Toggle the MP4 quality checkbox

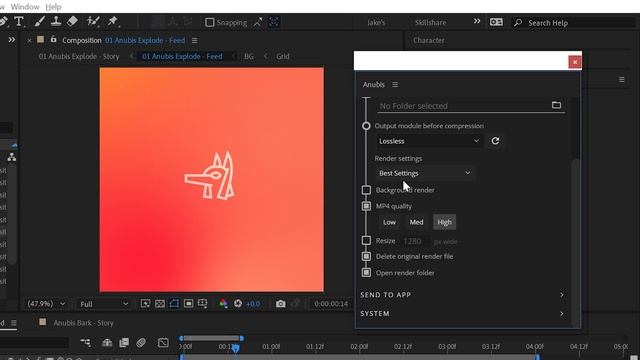click(x=366, y=206)
